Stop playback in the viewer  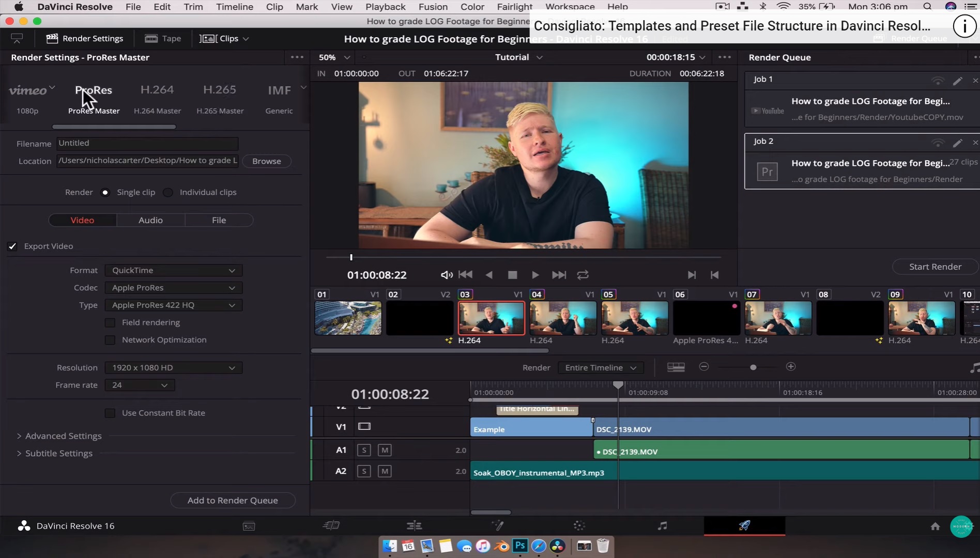point(512,275)
